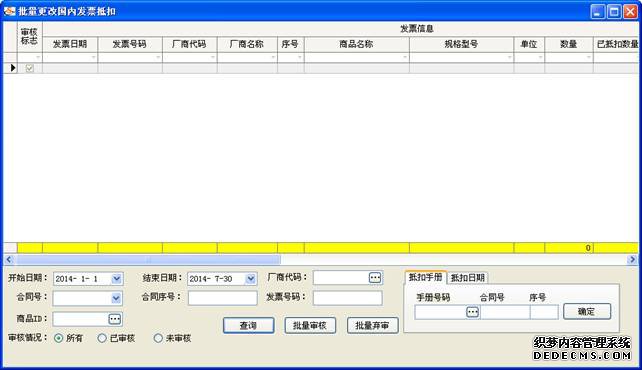Click the scroll-left arrow of the grid
Screen dimensions: 642x370
coord(9,259)
